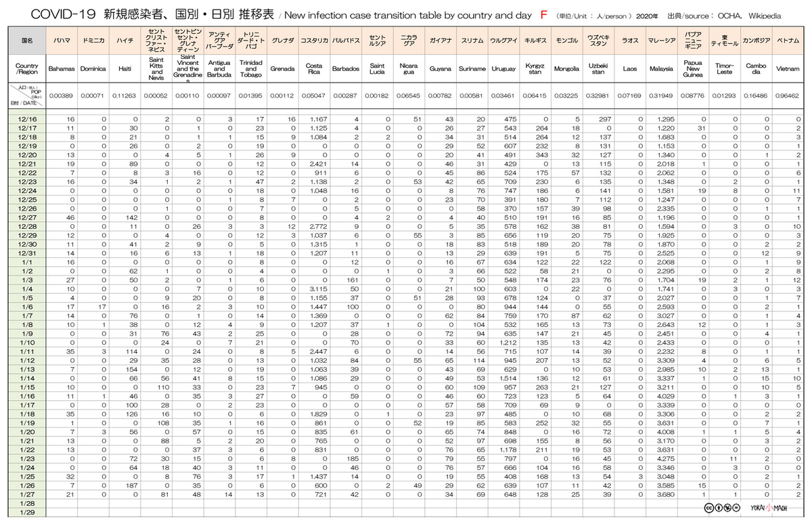Select the 1/27 date row label

pyautogui.click(x=28, y=494)
